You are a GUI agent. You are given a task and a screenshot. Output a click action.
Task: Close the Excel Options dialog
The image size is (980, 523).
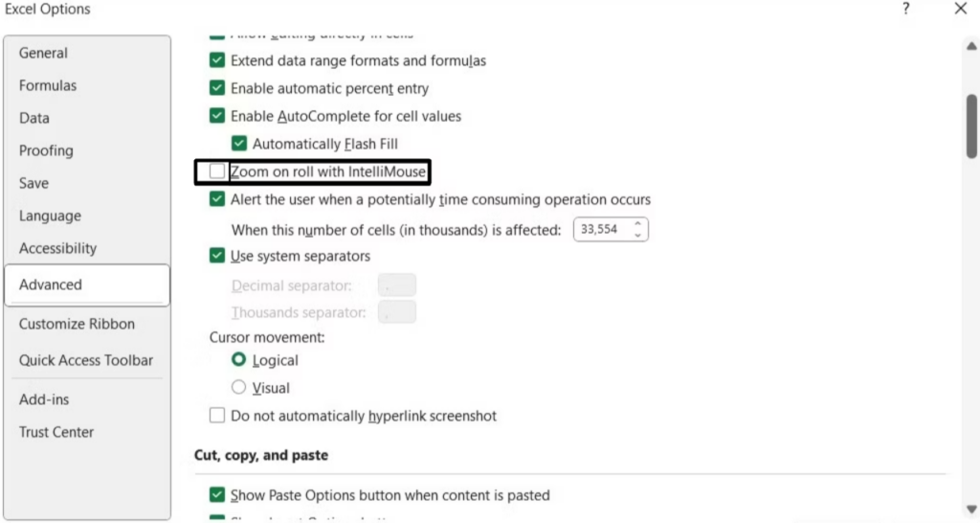[961, 10]
